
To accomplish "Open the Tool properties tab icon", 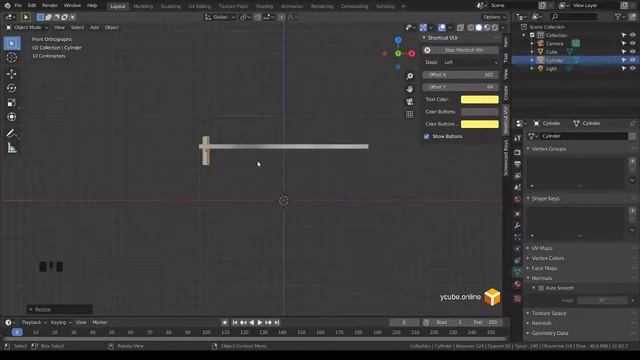I will coord(518,138).
